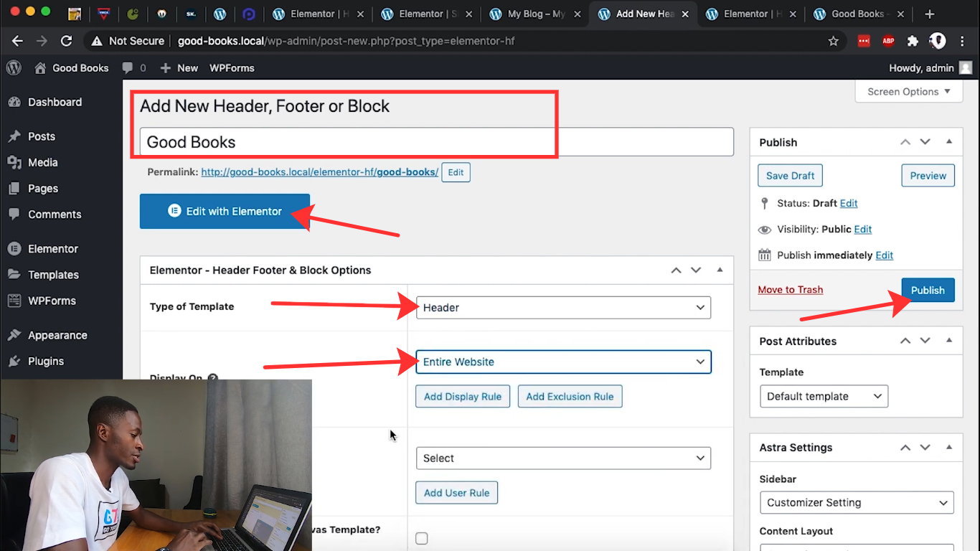Bookmark this page with the star icon
980x551 pixels.
tap(833, 41)
